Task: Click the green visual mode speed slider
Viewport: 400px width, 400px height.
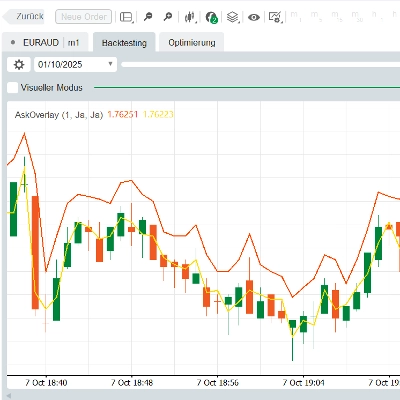Action: pos(247,88)
